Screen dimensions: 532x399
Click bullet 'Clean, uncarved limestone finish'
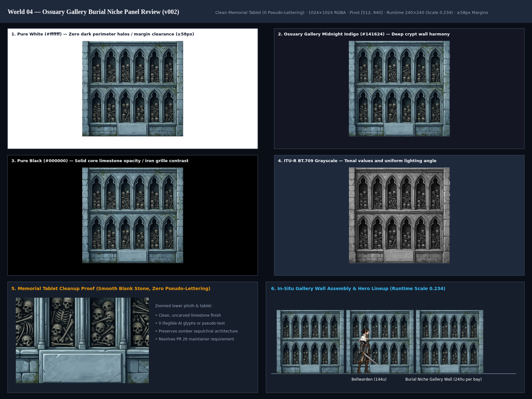point(188,315)
